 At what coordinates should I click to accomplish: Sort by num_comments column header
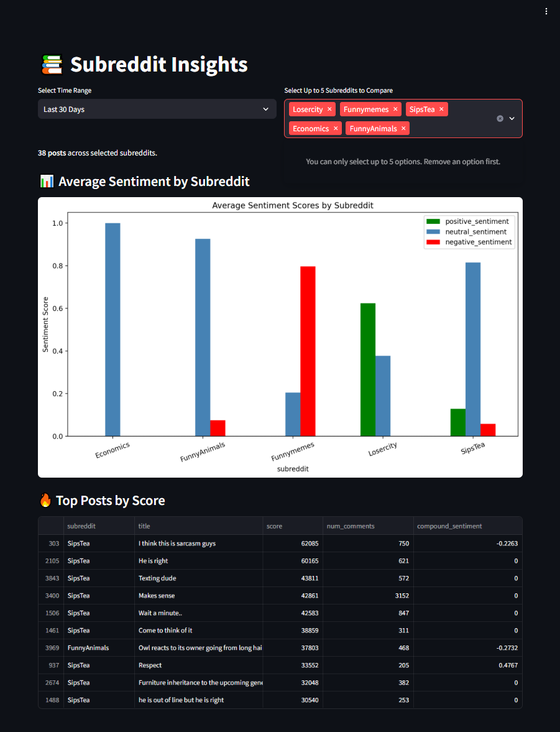(x=368, y=526)
